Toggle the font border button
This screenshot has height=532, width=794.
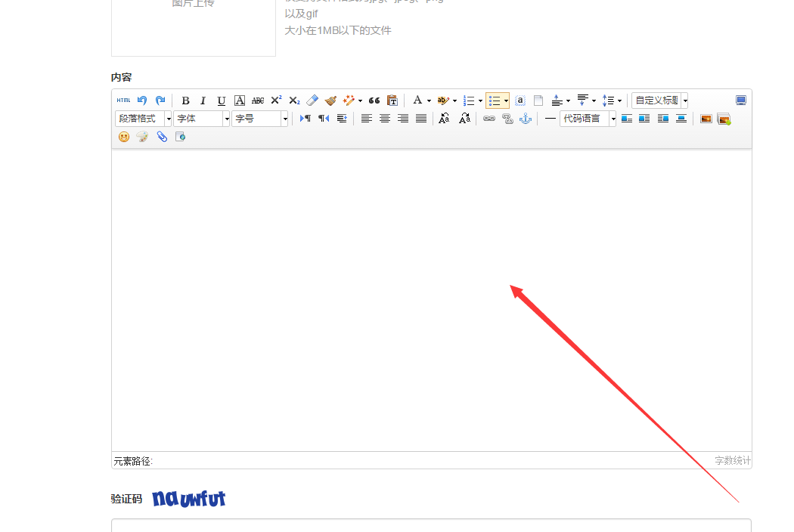coord(240,101)
